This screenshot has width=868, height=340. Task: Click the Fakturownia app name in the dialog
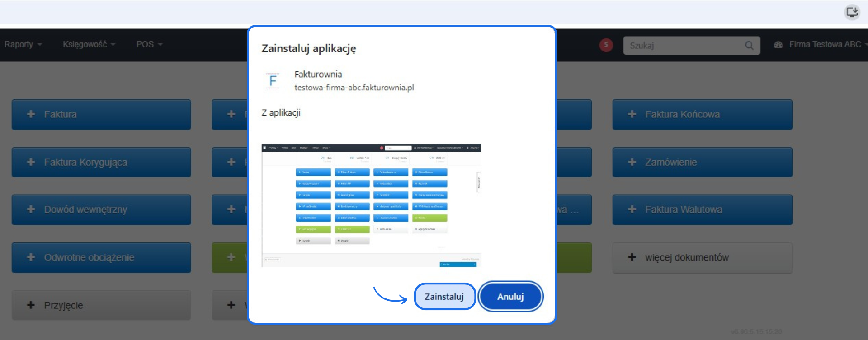[318, 74]
